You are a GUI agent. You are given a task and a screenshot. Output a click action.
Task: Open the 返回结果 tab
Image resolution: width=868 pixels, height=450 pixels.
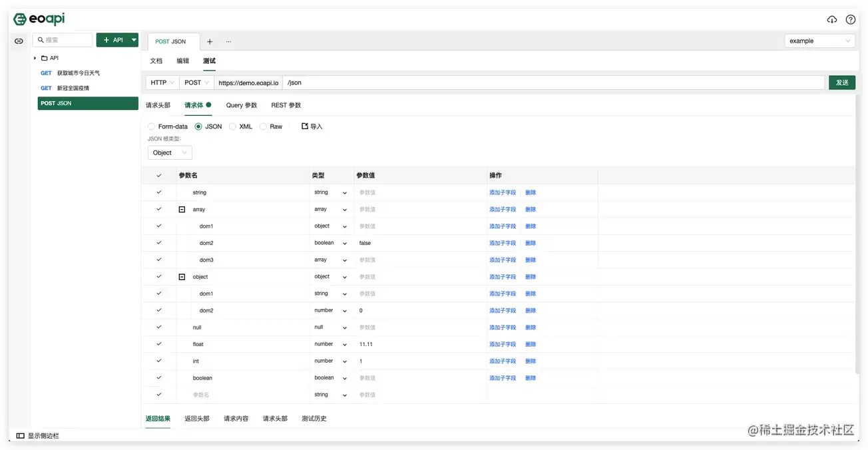click(x=158, y=419)
